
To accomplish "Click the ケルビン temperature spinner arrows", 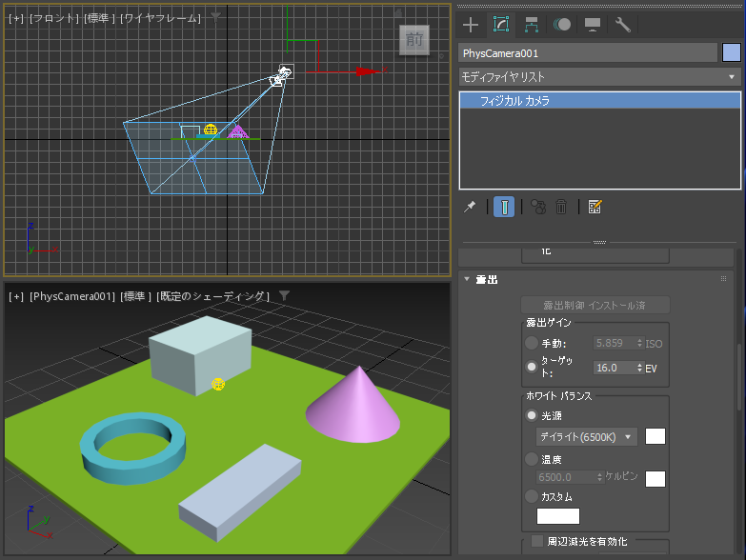I will (x=599, y=477).
